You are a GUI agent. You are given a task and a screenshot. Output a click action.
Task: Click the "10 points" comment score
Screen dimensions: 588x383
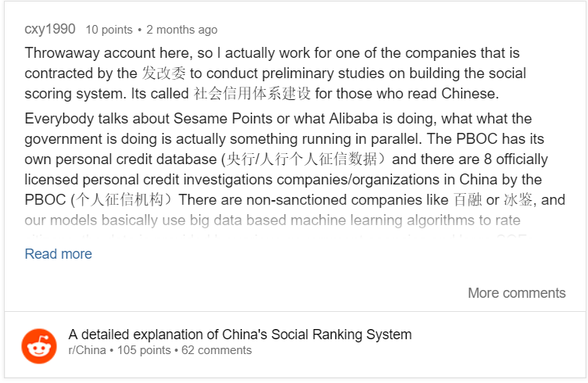point(109,30)
